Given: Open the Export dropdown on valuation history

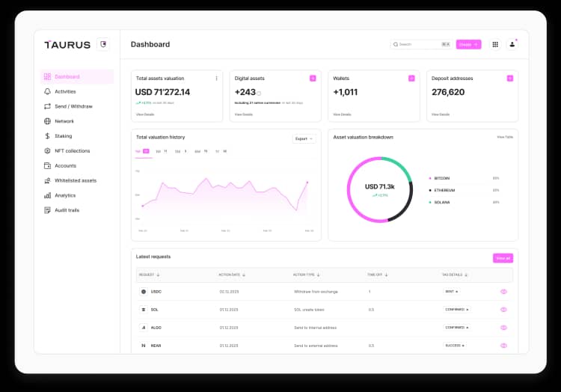Looking at the screenshot, I should (x=304, y=139).
